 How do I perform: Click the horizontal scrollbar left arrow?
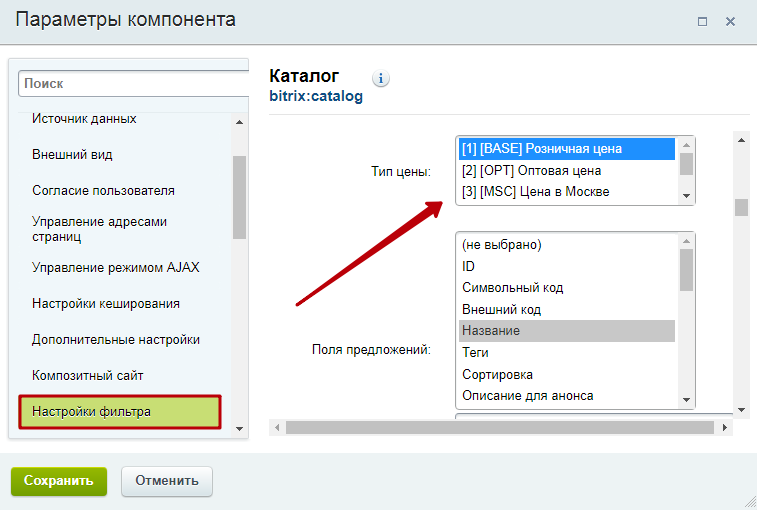pyautogui.click(x=277, y=427)
